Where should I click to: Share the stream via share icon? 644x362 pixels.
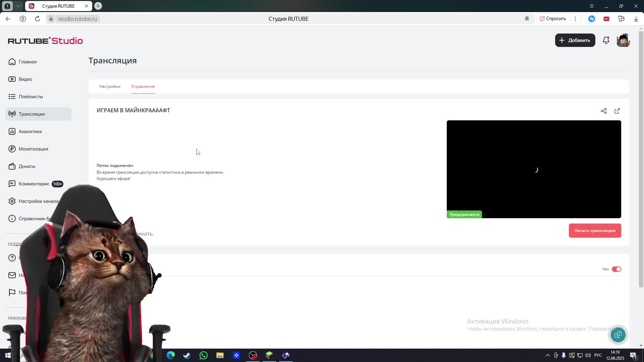[x=604, y=111]
